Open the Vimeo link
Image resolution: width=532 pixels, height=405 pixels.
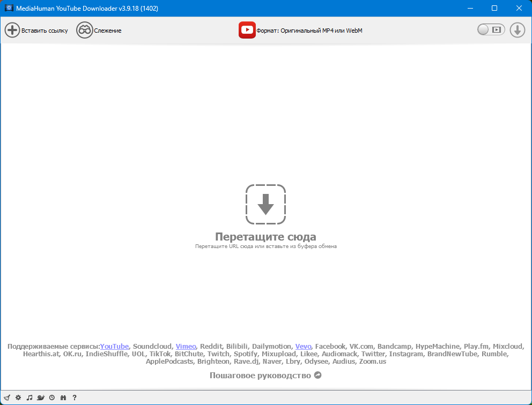coord(186,347)
